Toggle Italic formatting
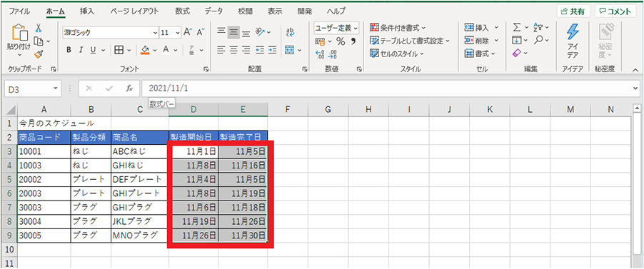 pyautogui.click(x=81, y=50)
